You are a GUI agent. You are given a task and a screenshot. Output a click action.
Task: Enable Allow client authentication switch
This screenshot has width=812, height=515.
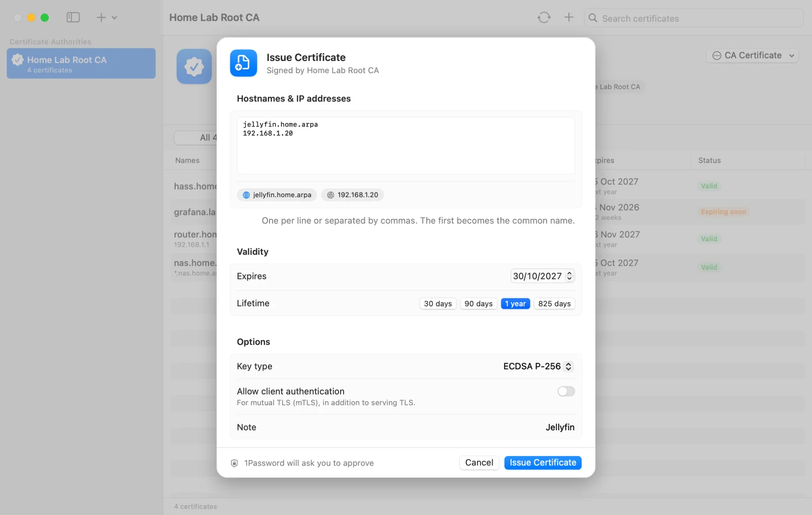pos(566,392)
